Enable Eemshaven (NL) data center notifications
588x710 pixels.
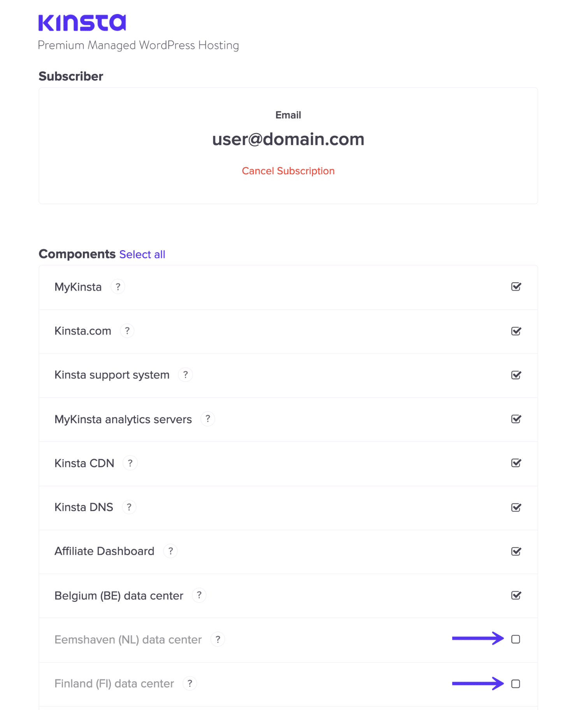tap(516, 639)
